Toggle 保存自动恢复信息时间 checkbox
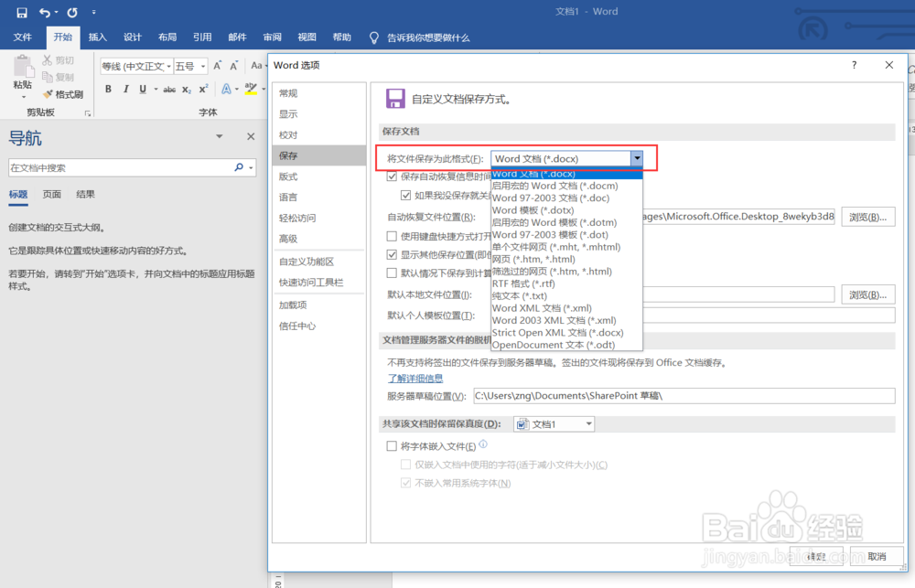 pyautogui.click(x=393, y=176)
